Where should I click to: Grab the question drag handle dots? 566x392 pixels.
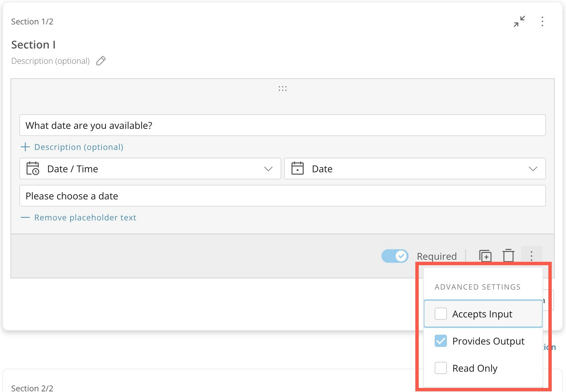(283, 89)
